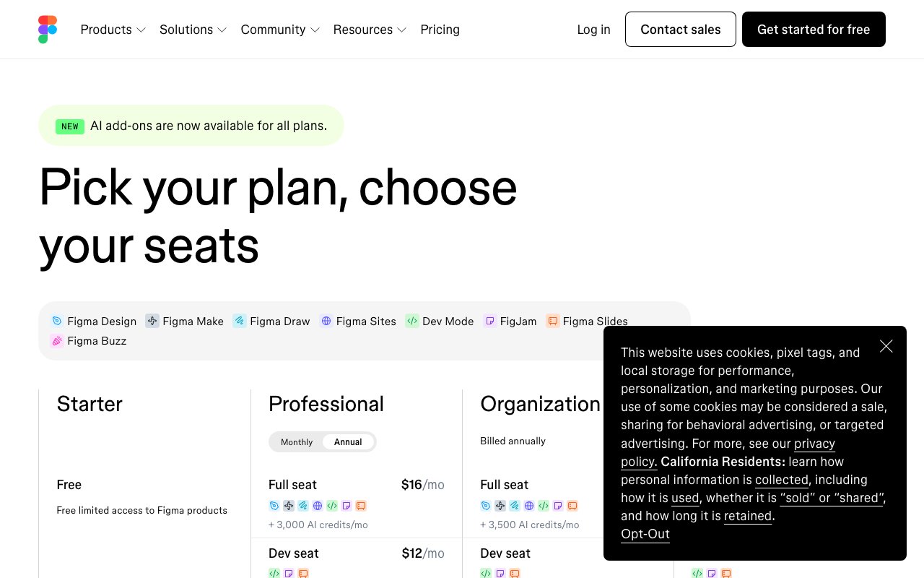Click the Dev Mode product icon
Screen dimensions: 924x578
(412, 321)
